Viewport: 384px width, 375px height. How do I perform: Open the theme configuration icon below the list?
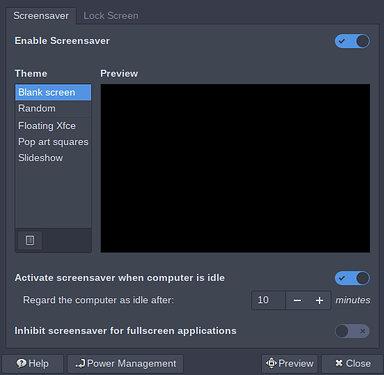[30, 240]
